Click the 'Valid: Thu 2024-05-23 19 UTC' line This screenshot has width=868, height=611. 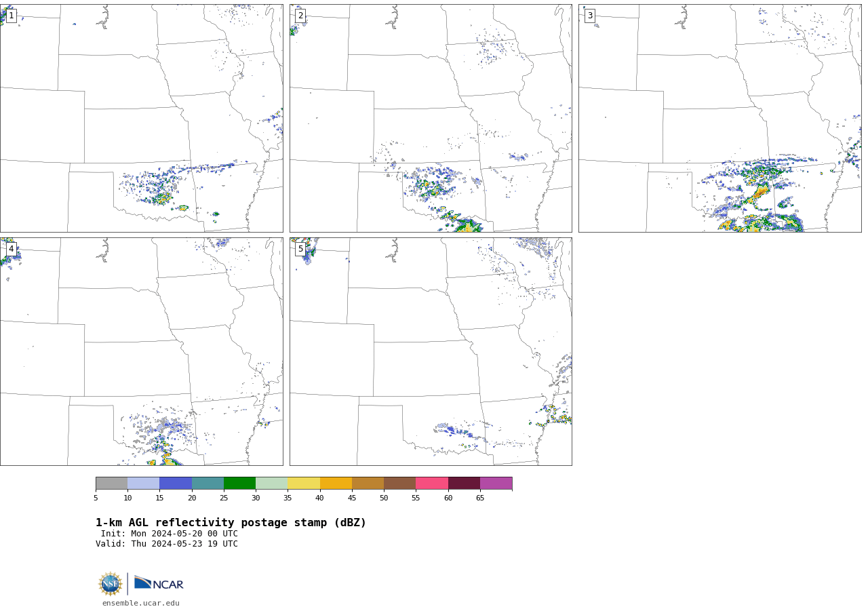167,544
